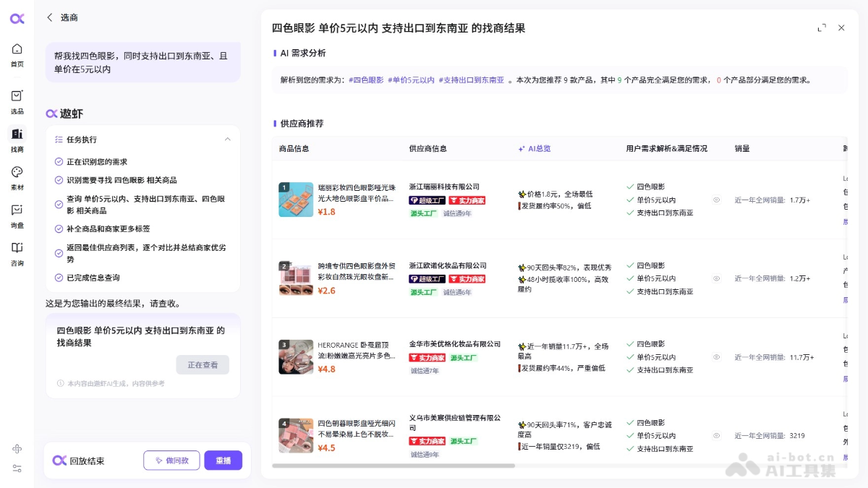
Task: Toggle eye icon for 浙江瑞丽科技 row
Action: (x=716, y=200)
